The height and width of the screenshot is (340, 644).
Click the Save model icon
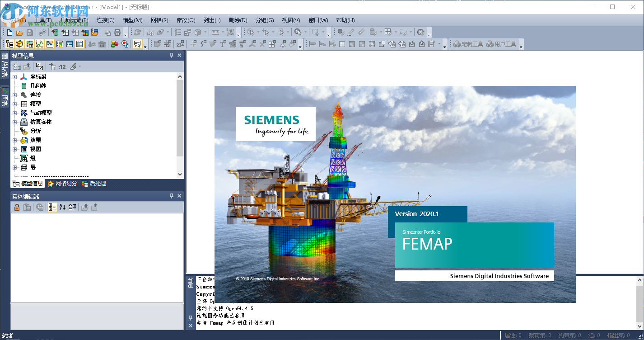click(30, 32)
